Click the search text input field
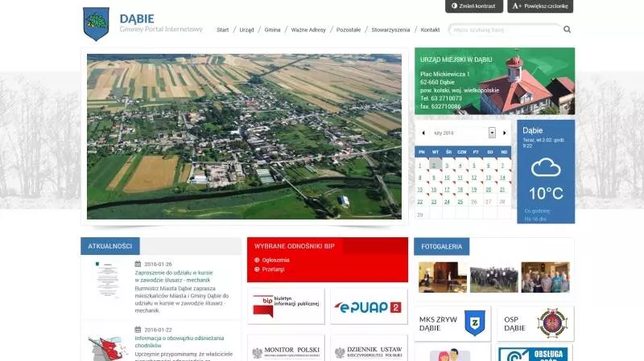The image size is (644, 361). (506, 30)
